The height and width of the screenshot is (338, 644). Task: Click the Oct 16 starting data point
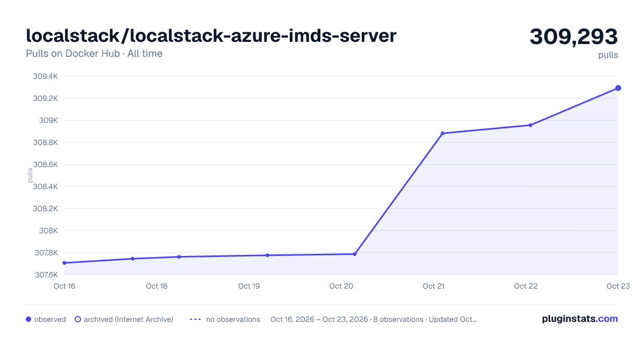coord(64,263)
